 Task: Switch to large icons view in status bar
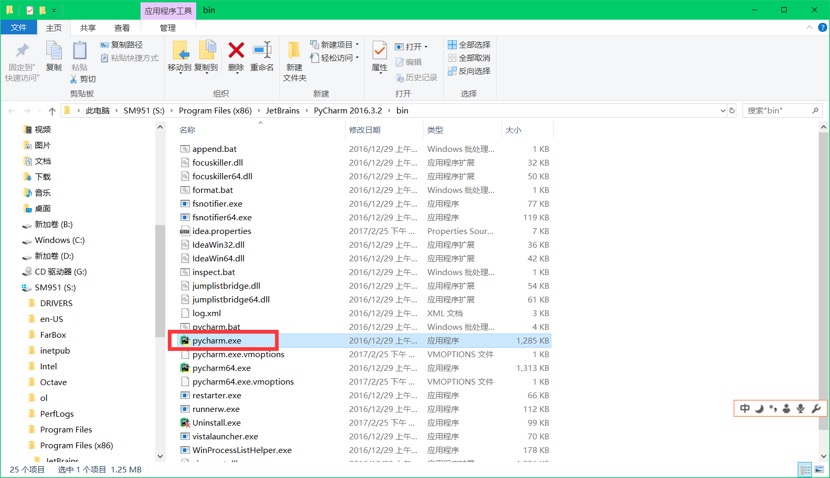pos(819,470)
